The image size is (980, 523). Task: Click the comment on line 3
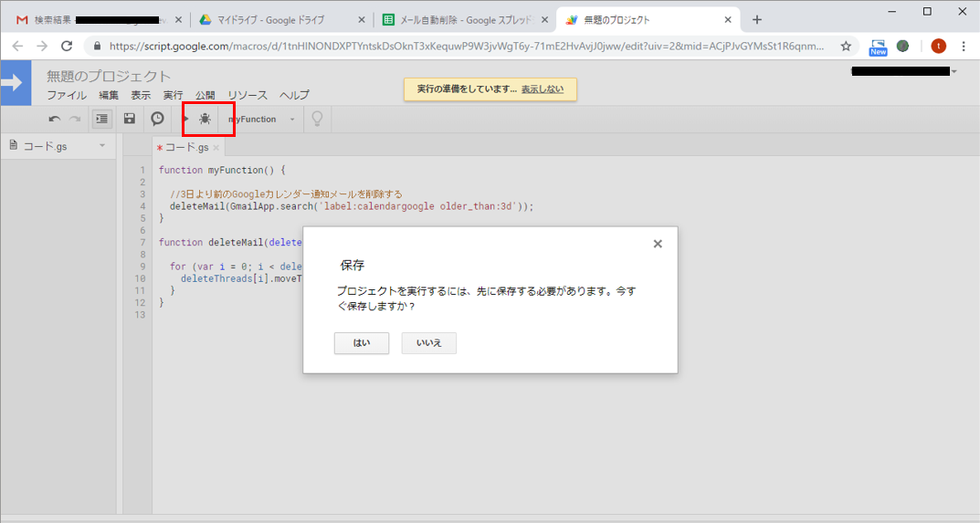coord(286,194)
